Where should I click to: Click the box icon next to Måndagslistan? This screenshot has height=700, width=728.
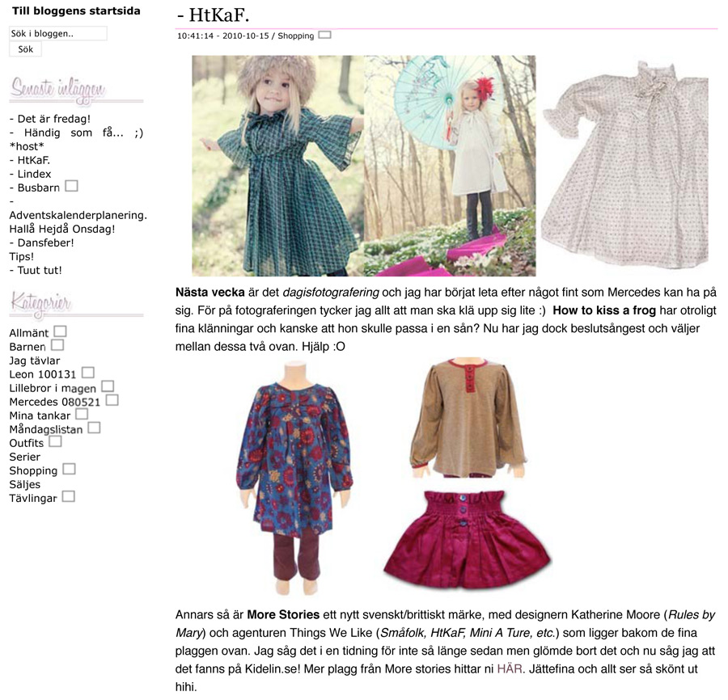(x=94, y=428)
